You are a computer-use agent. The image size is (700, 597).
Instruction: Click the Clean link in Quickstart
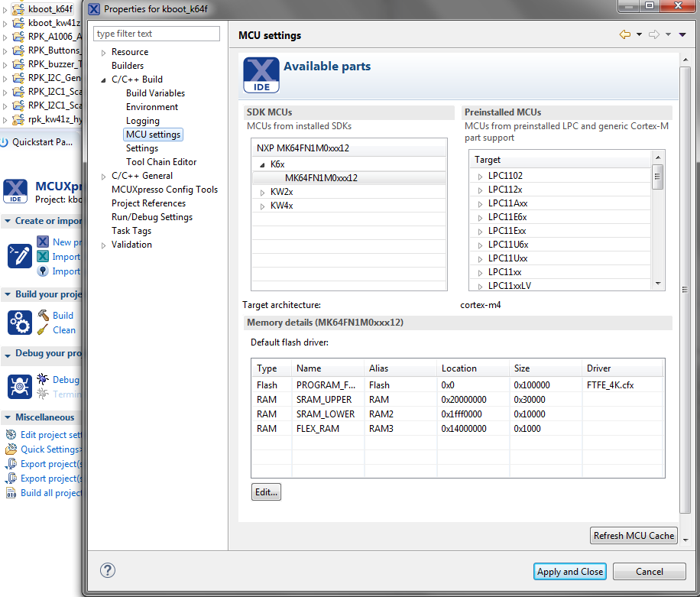pyautogui.click(x=64, y=330)
